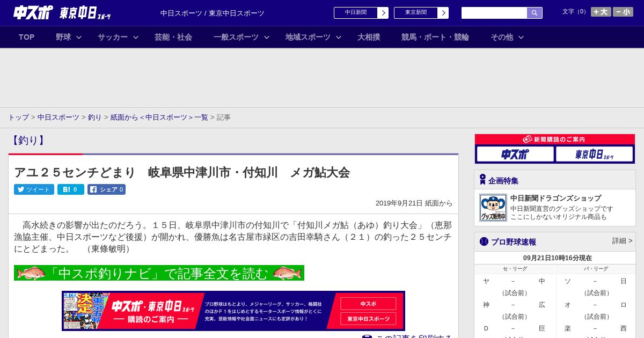Click the トップ breadcrumb link
The width and height of the screenshot is (644, 338).
(x=18, y=117)
